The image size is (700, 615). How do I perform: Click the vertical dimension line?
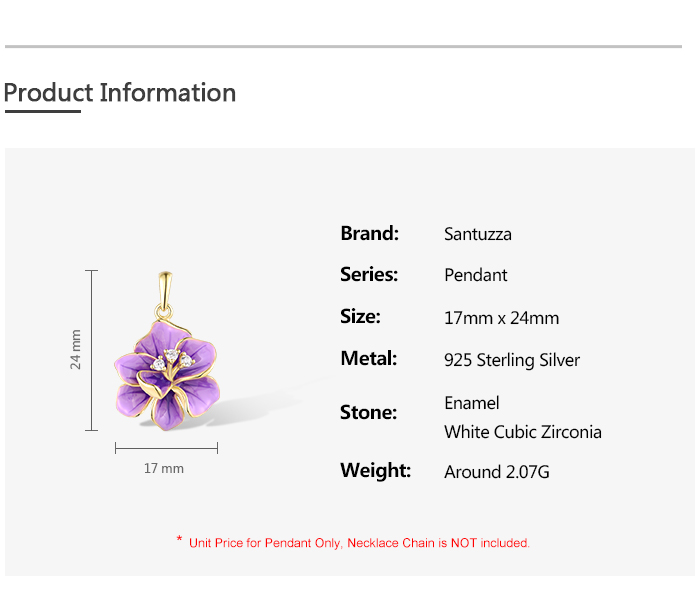click(92, 350)
